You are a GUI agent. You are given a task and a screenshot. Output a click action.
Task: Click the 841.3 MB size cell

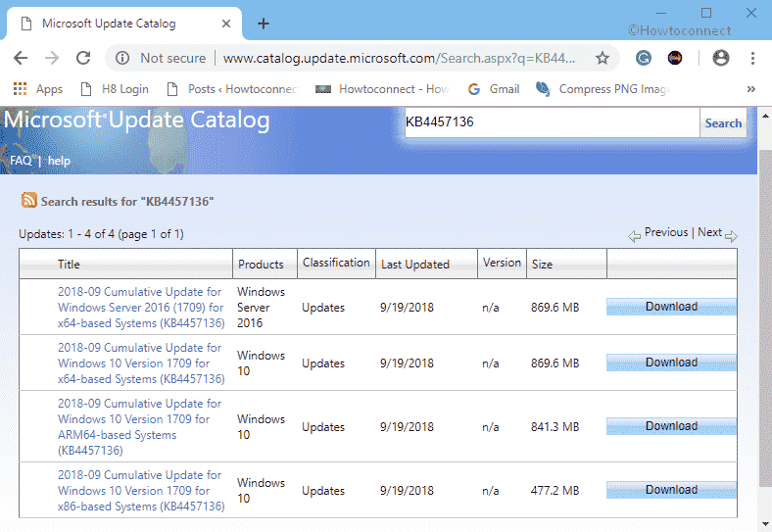click(555, 426)
